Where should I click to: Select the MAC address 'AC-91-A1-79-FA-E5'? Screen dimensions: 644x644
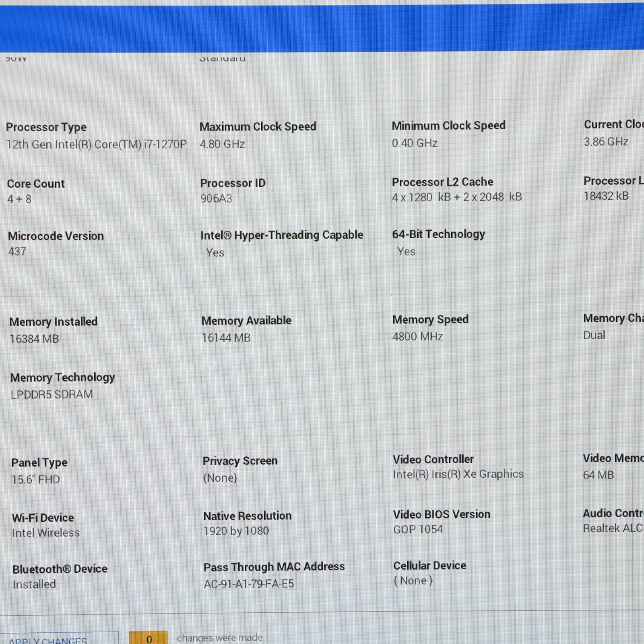tap(249, 584)
